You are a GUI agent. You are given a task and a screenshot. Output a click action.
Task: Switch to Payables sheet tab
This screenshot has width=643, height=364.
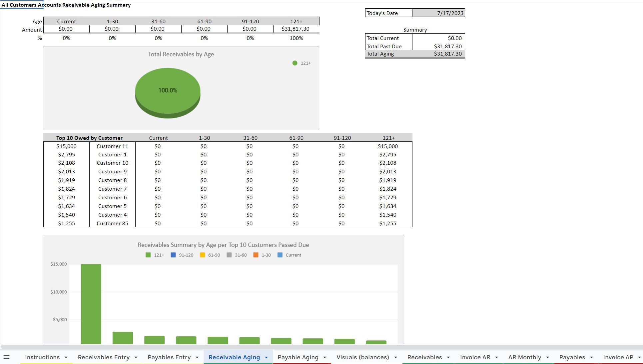pyautogui.click(x=572, y=357)
